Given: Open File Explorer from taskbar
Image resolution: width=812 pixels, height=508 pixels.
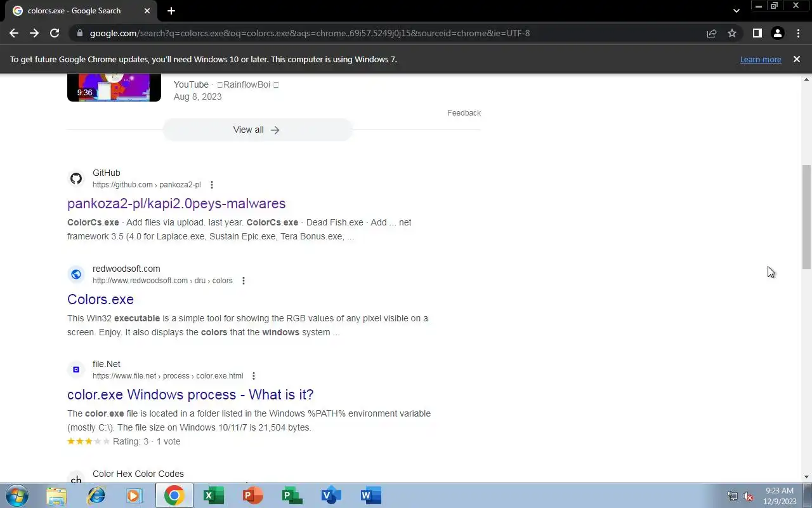Looking at the screenshot, I should click(56, 495).
